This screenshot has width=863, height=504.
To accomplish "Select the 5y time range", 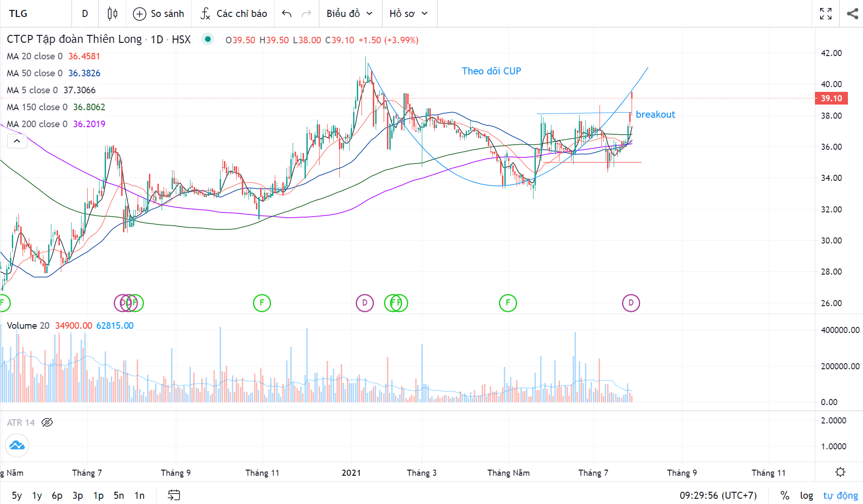I will [17, 496].
